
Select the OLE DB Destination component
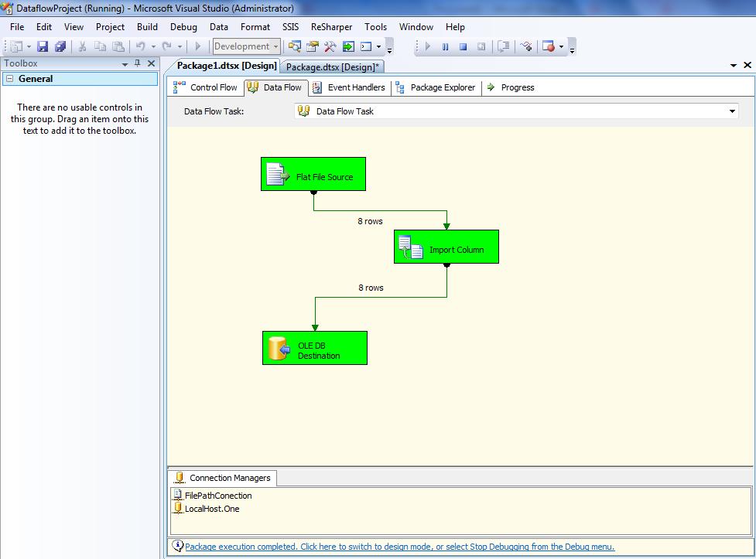pos(315,349)
